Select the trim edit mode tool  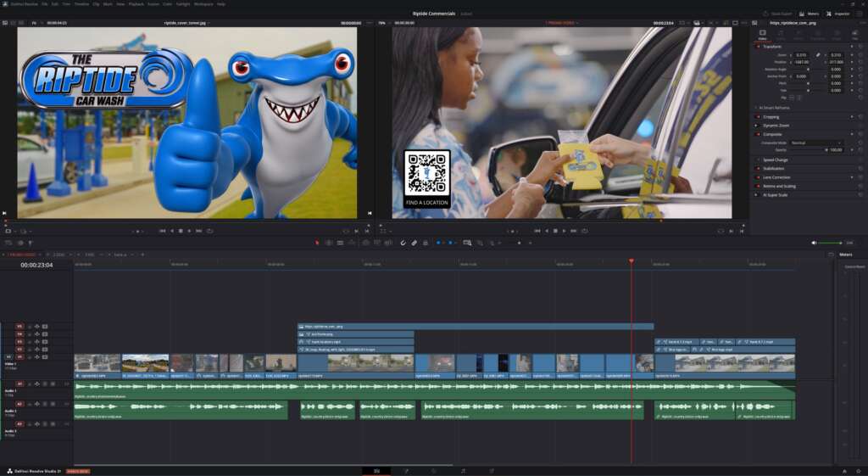329,243
